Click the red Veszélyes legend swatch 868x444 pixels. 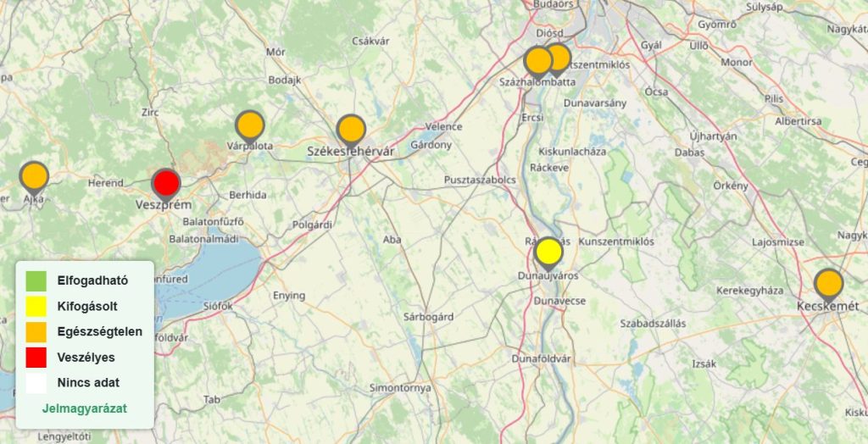click(36, 357)
